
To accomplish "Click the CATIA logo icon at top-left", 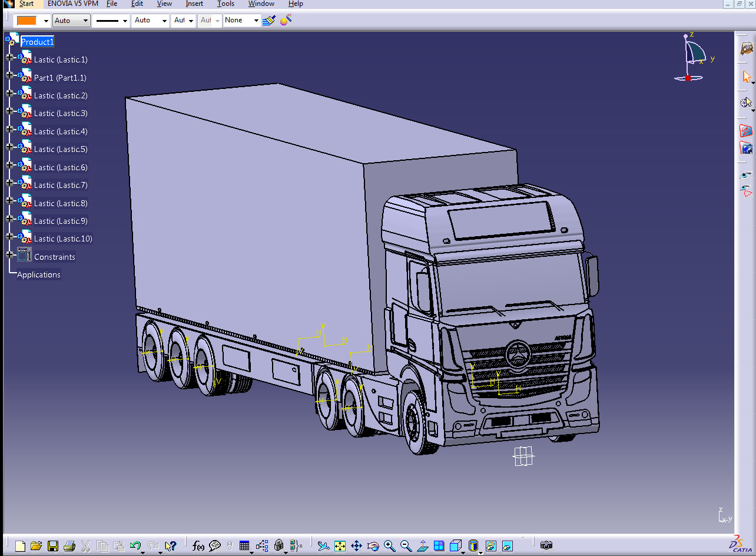I will (x=8, y=4).
